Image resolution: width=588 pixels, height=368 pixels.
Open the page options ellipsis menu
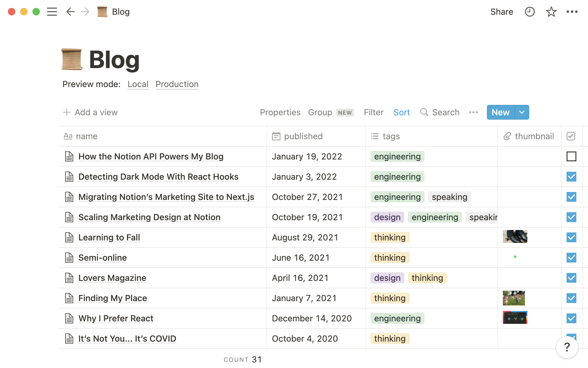coord(572,12)
